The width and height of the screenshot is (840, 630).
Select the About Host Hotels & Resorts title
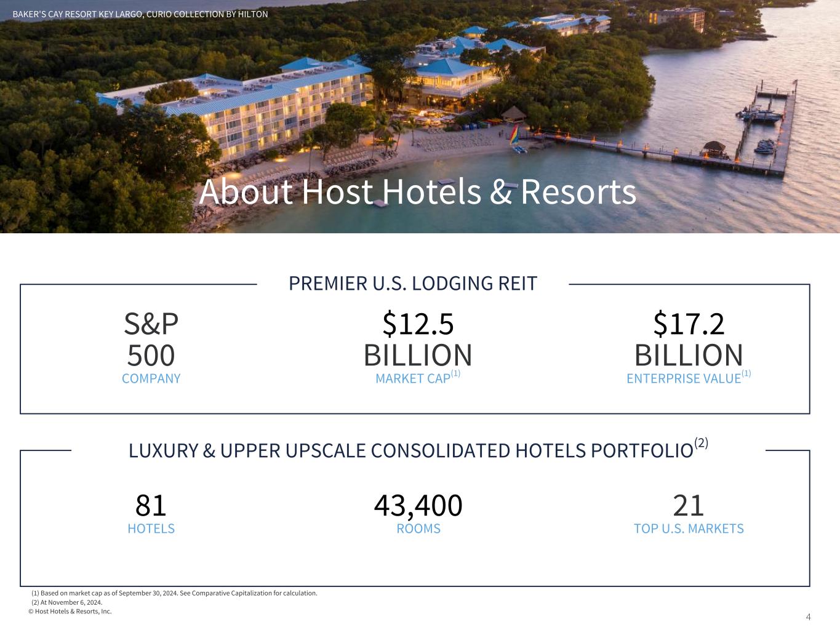(x=417, y=191)
